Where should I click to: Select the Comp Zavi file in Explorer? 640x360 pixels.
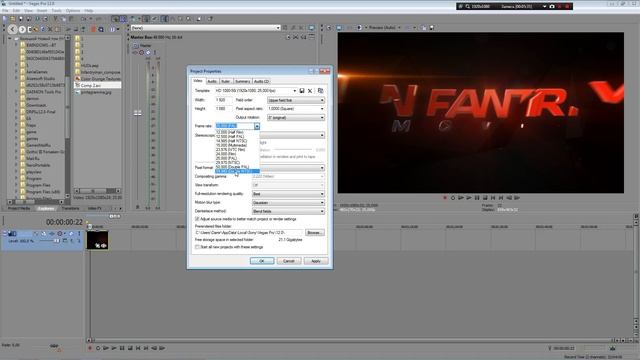pos(97,85)
